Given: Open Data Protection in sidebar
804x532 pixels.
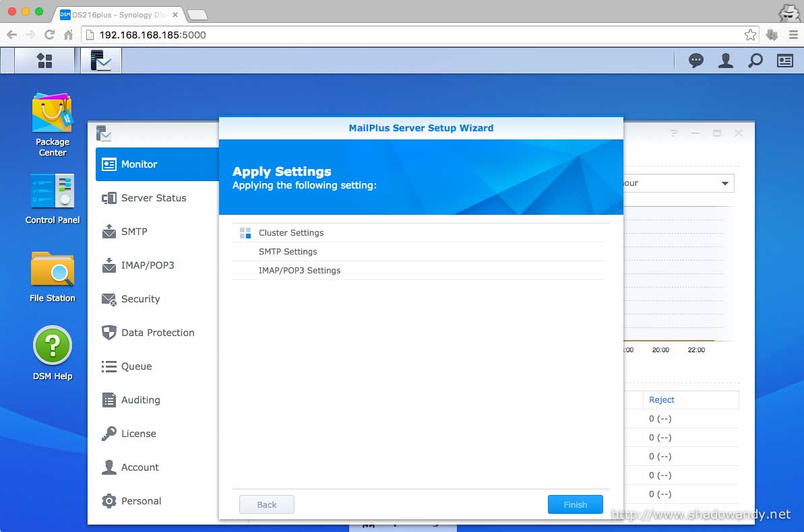Looking at the screenshot, I should [158, 333].
